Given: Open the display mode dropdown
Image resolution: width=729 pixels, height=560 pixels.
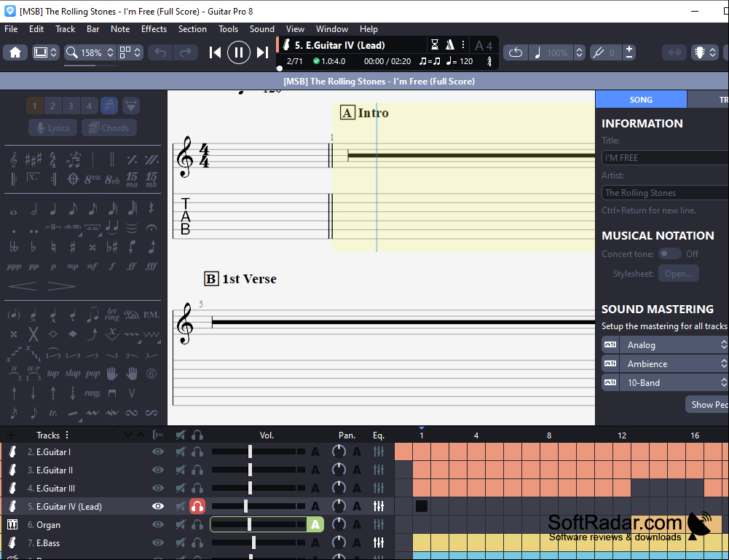Looking at the screenshot, I should 45,52.
